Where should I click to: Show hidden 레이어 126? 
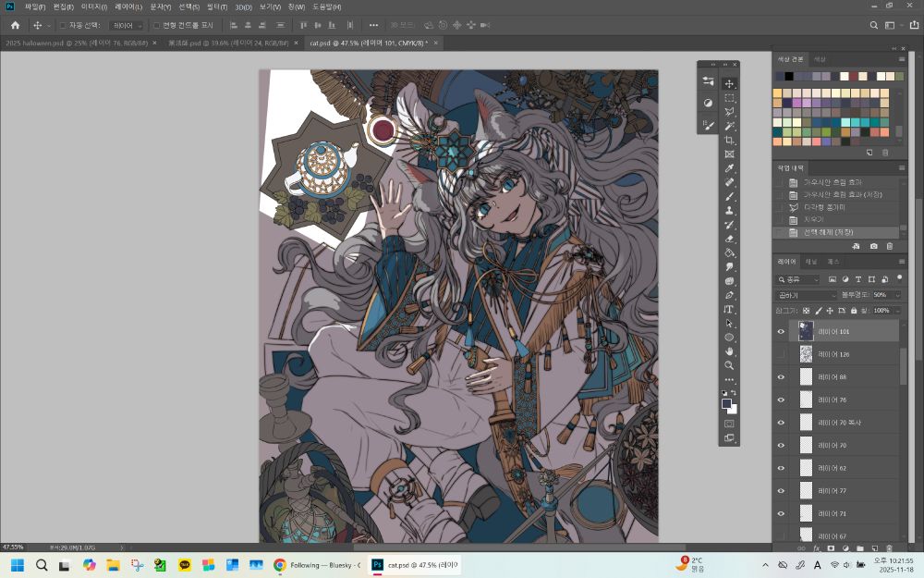pos(781,354)
